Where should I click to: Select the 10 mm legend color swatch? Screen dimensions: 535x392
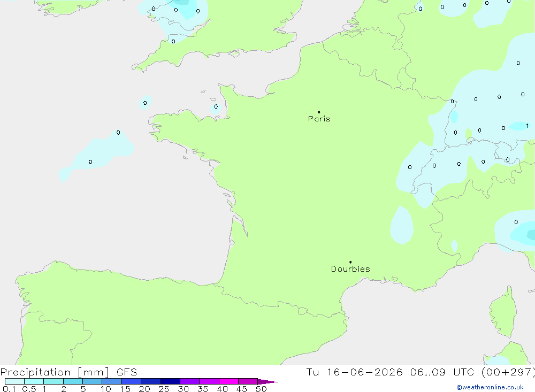(x=112, y=381)
